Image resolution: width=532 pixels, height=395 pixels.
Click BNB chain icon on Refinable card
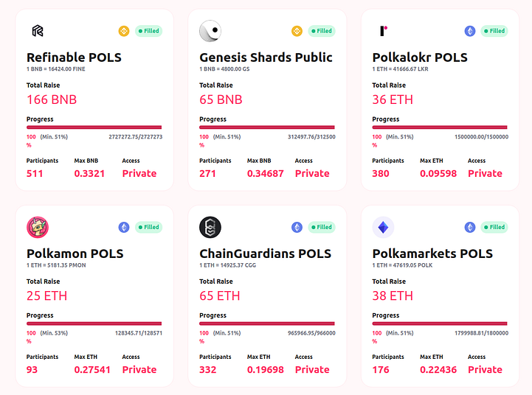pos(124,31)
